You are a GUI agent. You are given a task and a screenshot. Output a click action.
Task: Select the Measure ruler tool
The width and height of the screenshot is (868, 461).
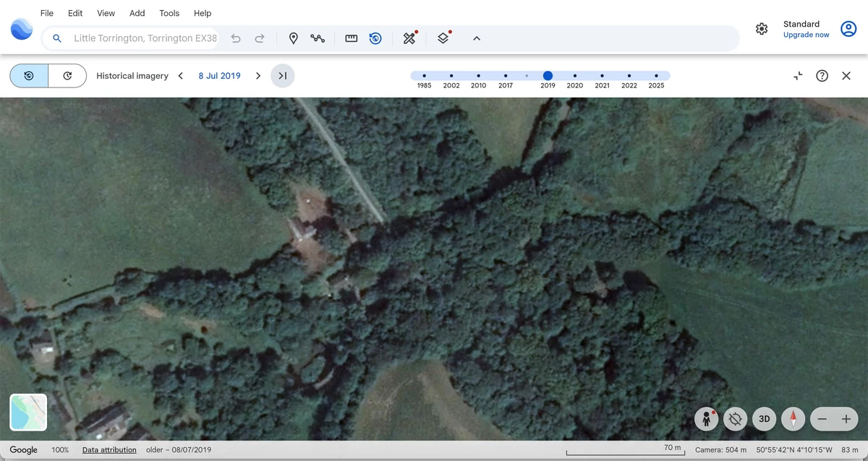coord(352,38)
